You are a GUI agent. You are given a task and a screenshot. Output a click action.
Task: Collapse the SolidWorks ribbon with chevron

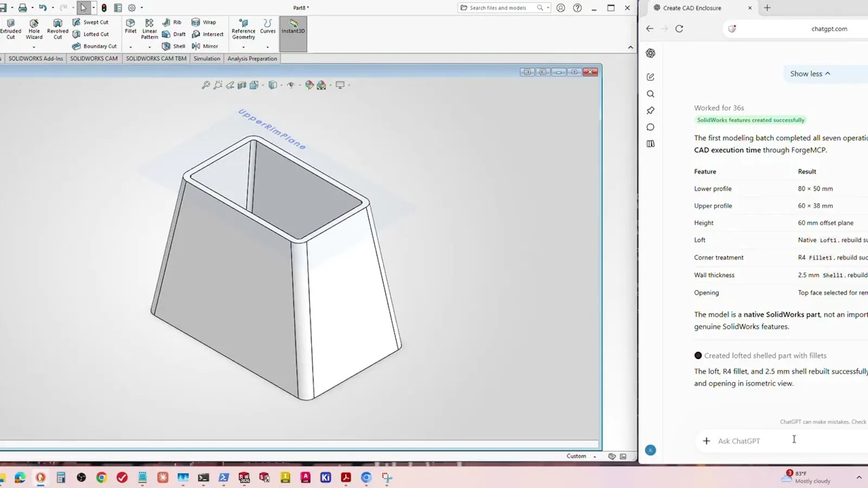(630, 47)
